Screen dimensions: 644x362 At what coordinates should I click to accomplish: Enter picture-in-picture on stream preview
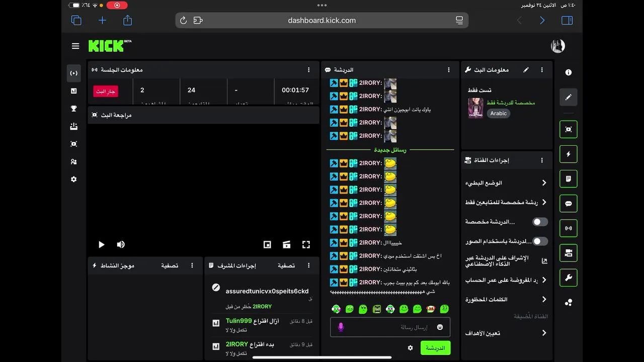pos(267,245)
